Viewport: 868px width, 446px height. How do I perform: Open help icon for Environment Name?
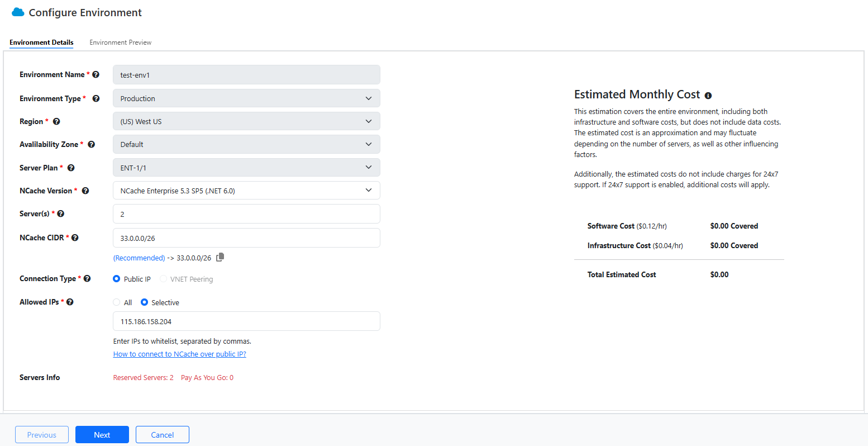pos(96,74)
